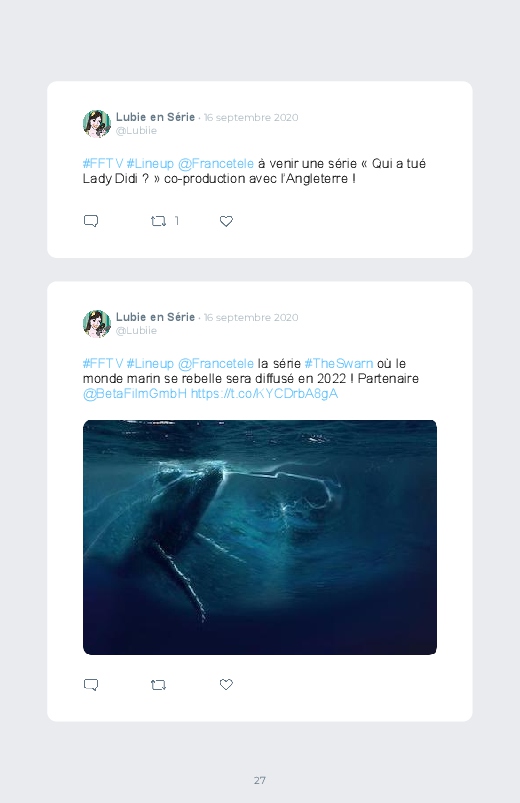520x803 pixels.
Task: Open #TheSwarm hashtag link
Action: click(339, 364)
